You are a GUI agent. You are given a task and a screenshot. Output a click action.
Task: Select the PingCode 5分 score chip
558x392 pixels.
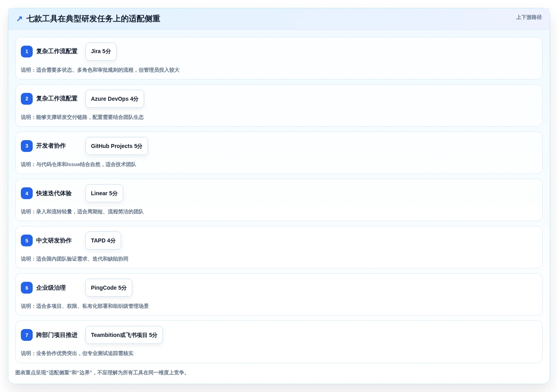pyautogui.click(x=109, y=288)
